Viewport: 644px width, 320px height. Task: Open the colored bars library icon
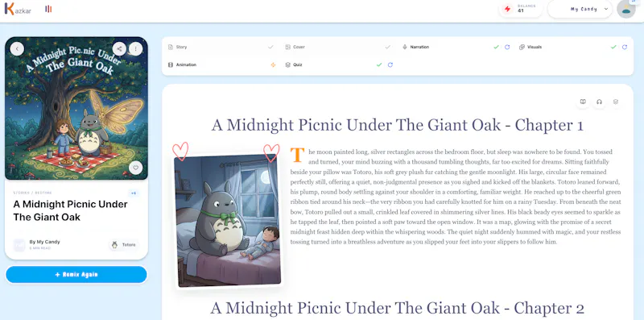pos(48,9)
